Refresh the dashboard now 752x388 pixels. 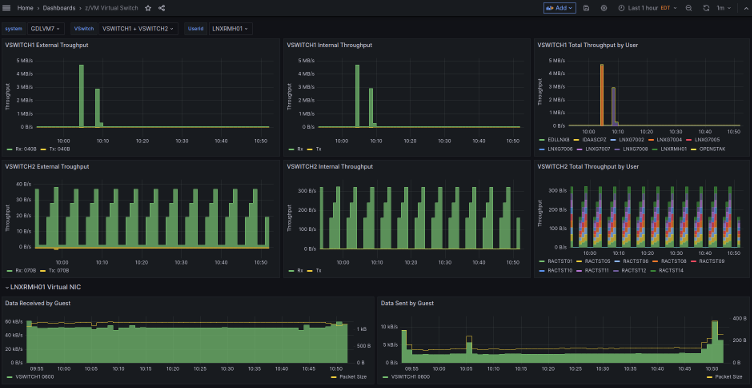(x=706, y=8)
